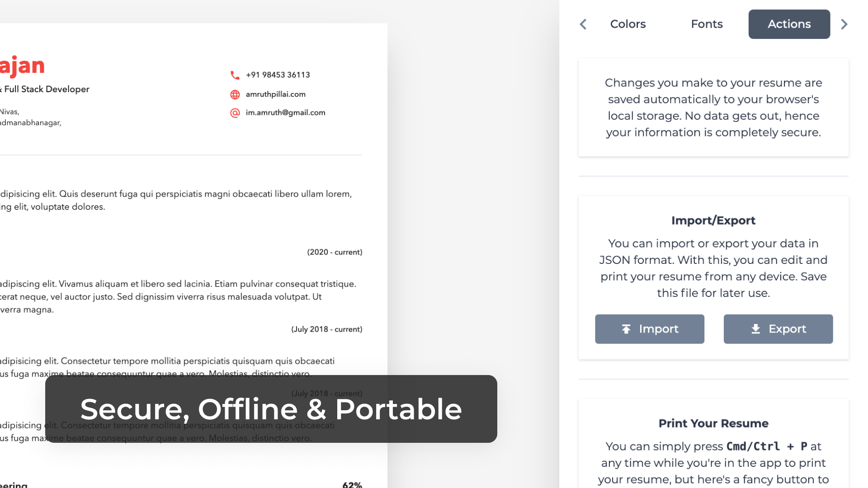Click local storage security notice
The image size is (868, 488).
point(713,107)
